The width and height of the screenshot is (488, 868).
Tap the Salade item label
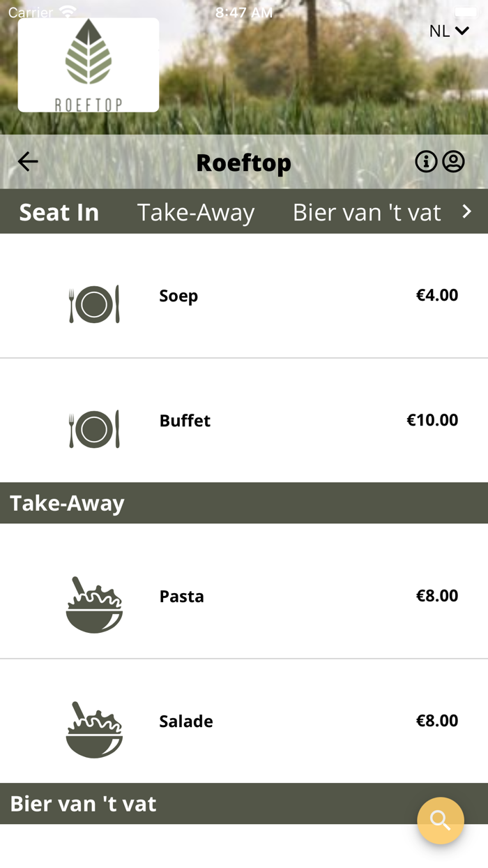pos(186,721)
